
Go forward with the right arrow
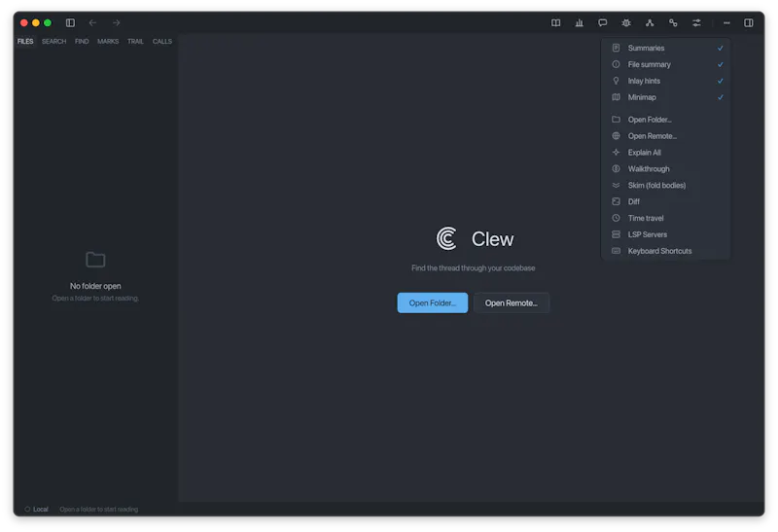116,22
